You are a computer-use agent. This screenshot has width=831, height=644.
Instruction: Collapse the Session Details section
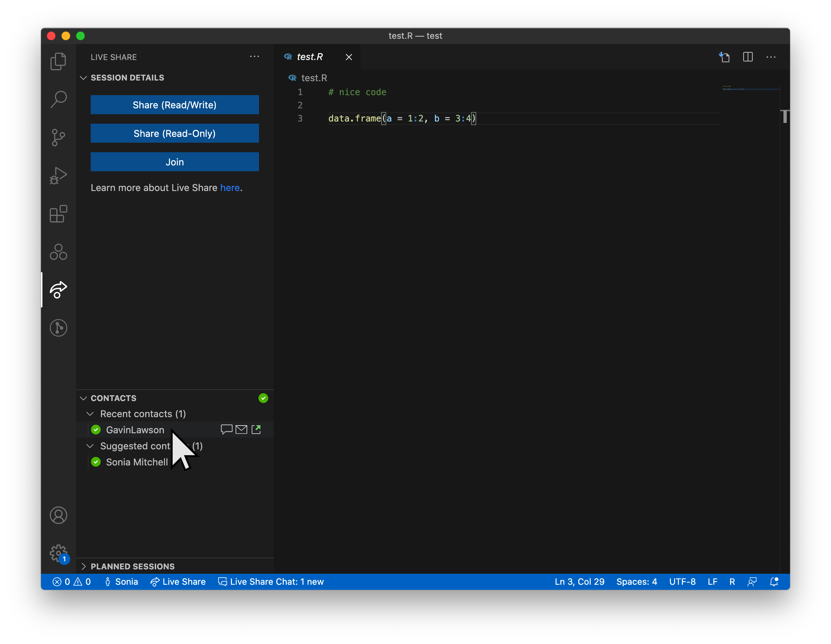point(83,78)
